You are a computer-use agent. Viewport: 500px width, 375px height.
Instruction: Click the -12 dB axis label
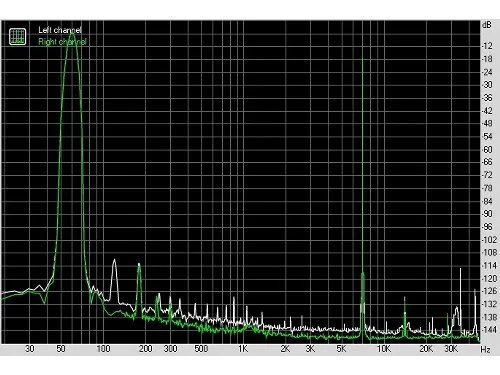click(x=487, y=46)
